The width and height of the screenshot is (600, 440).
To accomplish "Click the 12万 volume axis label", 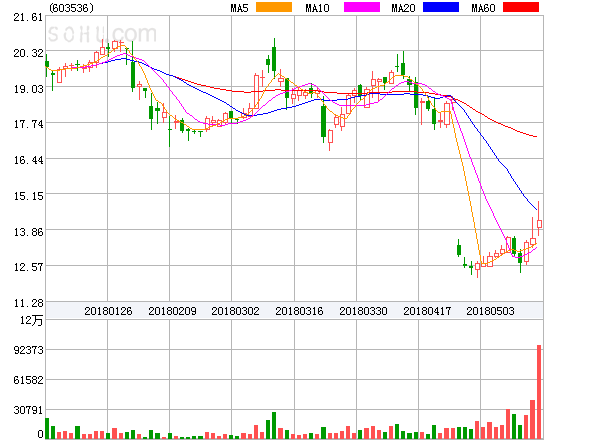I will [31, 320].
